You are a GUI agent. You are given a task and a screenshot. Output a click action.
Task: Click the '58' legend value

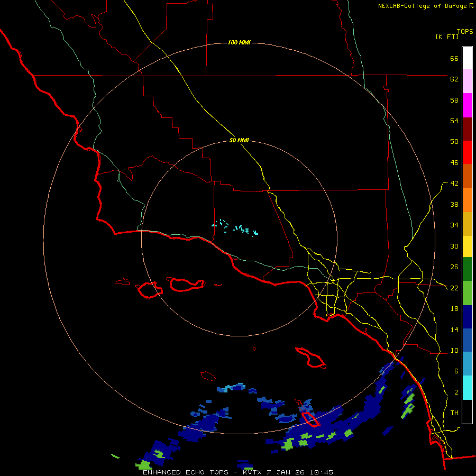pyautogui.click(x=454, y=100)
